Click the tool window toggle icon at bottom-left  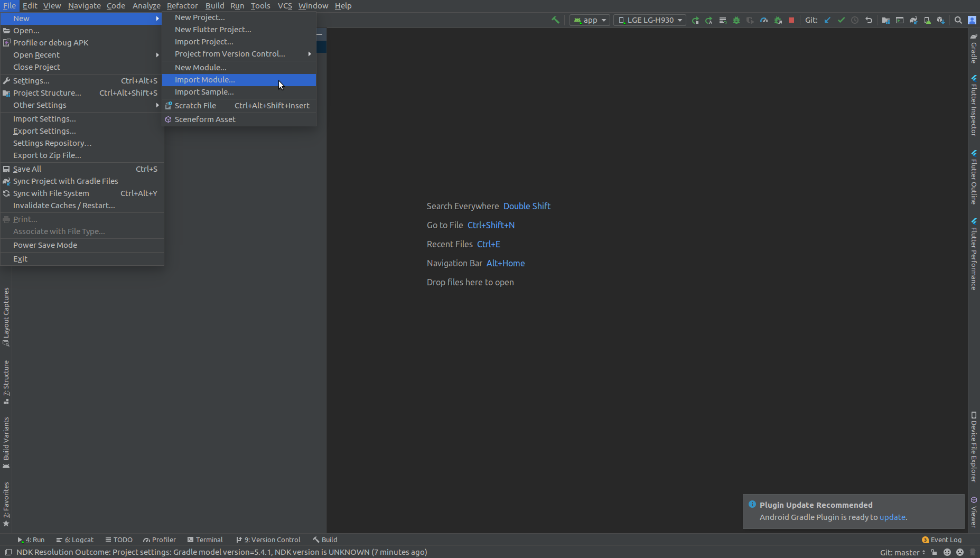[8, 552]
